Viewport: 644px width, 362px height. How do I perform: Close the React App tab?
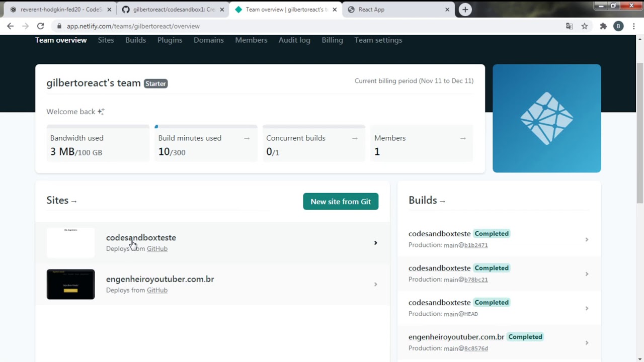[447, 10]
